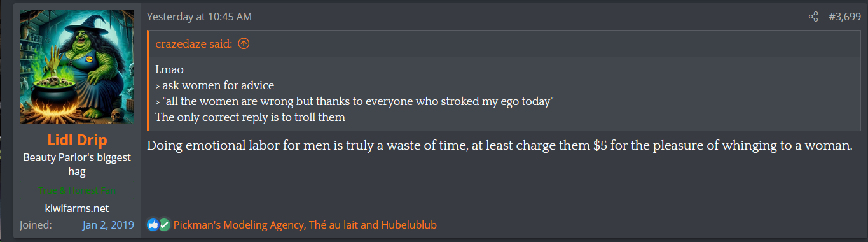Screen dimensions: 868x242
Task: View Pickman's Modeling Agency in the reactions list
Action: click(x=239, y=225)
